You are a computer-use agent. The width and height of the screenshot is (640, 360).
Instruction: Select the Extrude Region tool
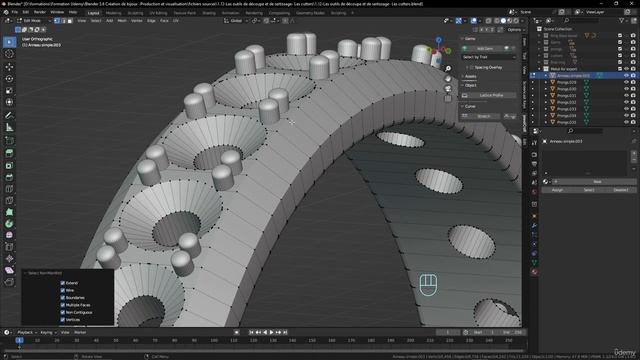point(9,153)
